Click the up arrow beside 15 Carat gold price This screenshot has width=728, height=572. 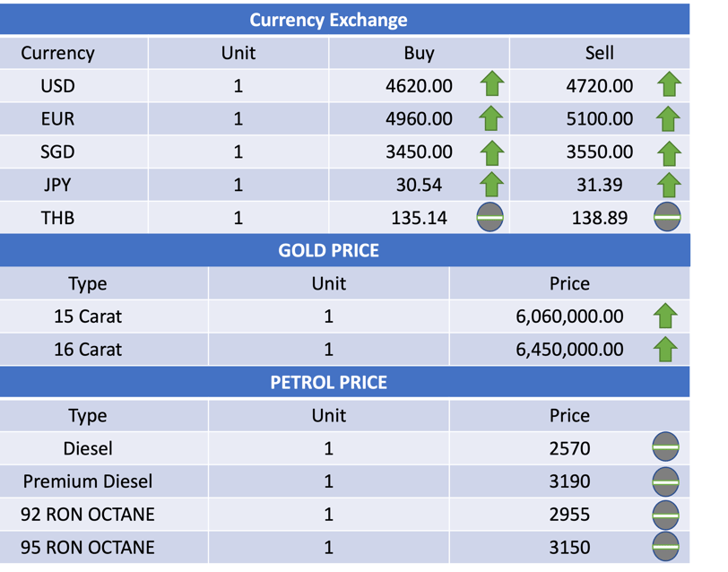pos(665,316)
